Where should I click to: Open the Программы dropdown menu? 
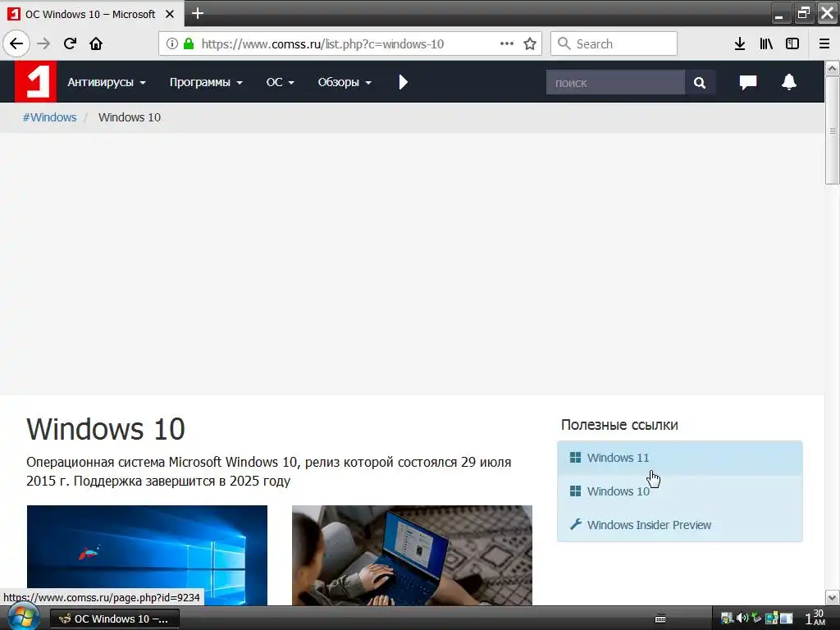[206, 82]
